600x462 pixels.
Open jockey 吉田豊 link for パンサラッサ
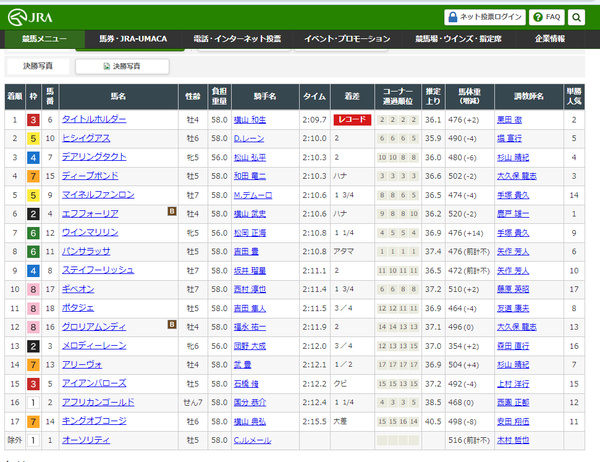(246, 252)
